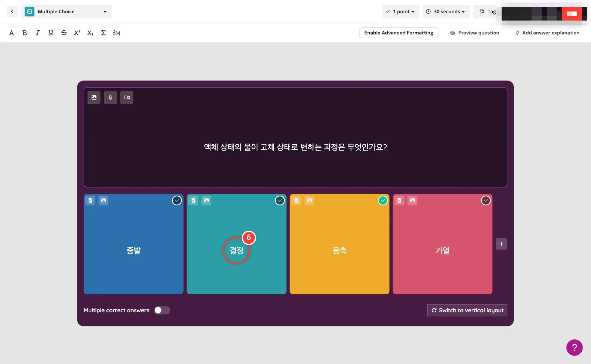Image resolution: width=591 pixels, height=364 pixels.
Task: Enable multiple correct answers toggle
Action: [162, 310]
